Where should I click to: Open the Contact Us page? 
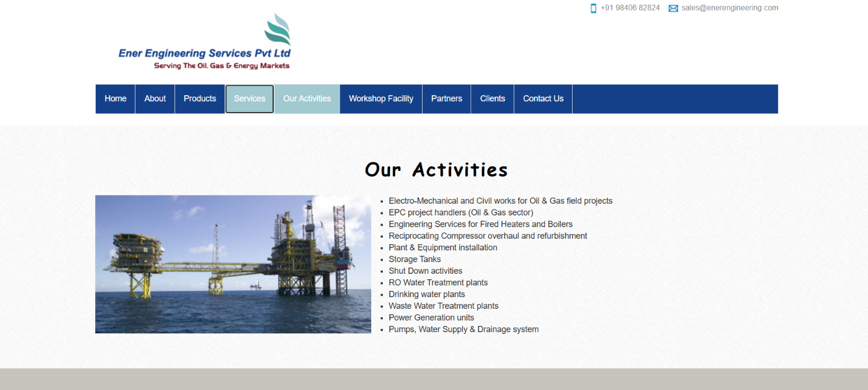click(543, 99)
